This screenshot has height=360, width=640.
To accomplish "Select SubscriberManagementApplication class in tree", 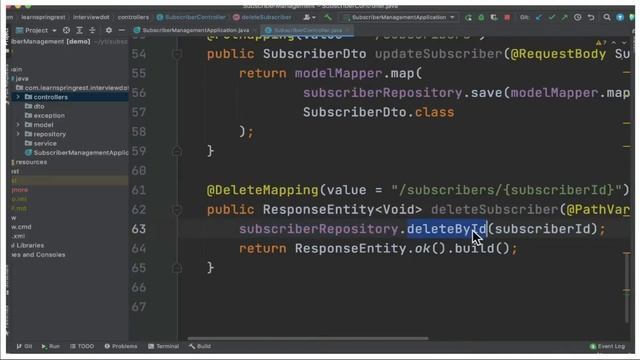I will [x=77, y=153].
